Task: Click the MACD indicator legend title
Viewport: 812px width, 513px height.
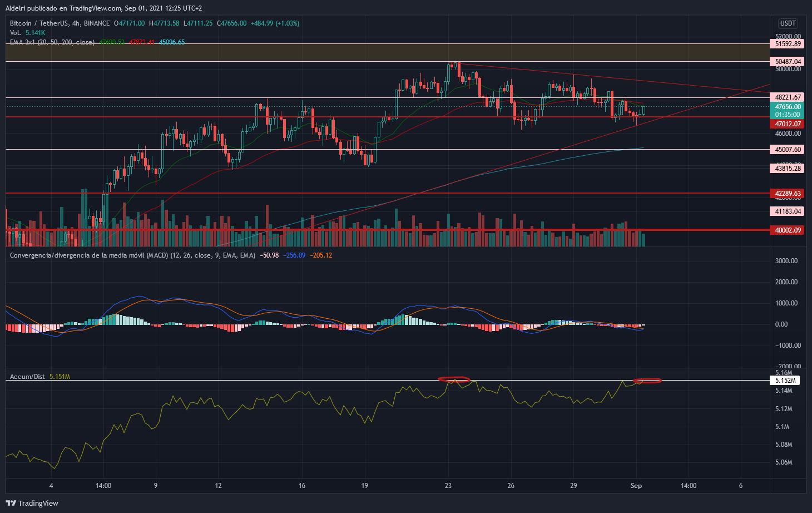Action: (x=132, y=255)
